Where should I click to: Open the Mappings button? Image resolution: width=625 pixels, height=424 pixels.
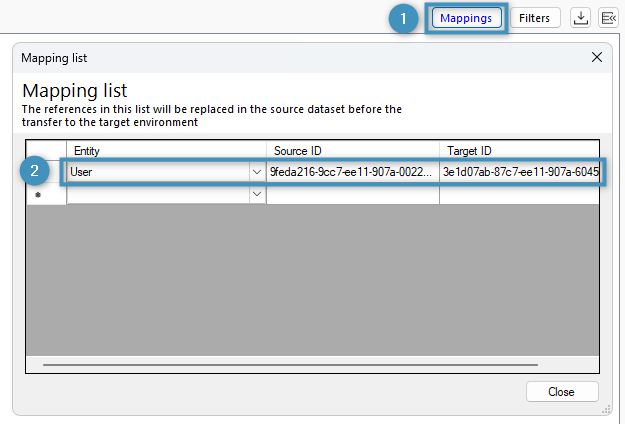pyautogui.click(x=466, y=18)
